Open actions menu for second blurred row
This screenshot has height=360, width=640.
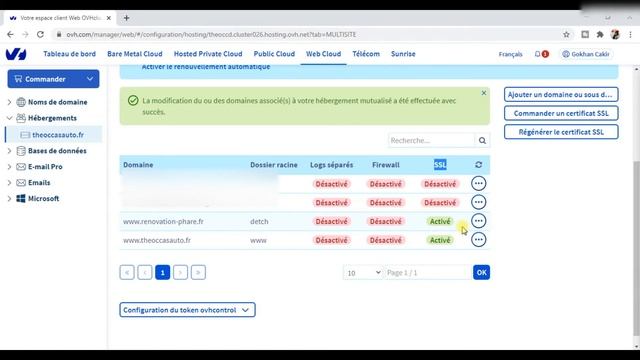(478, 202)
